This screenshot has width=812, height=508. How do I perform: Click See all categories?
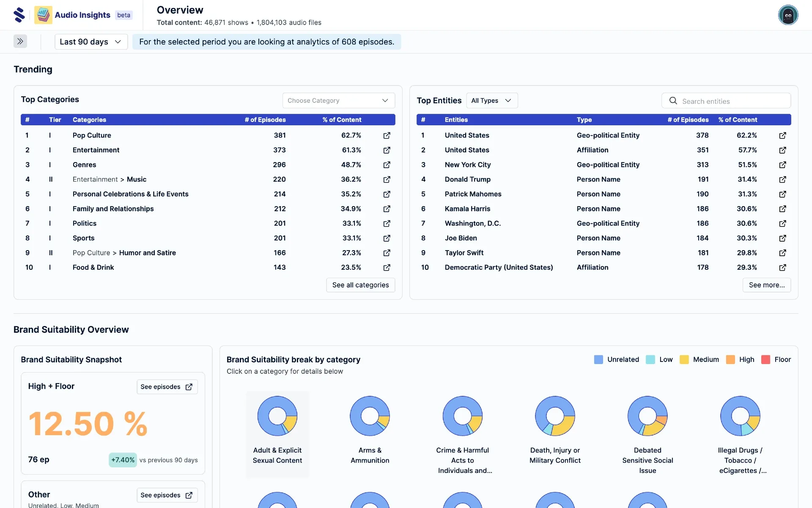[360, 285]
